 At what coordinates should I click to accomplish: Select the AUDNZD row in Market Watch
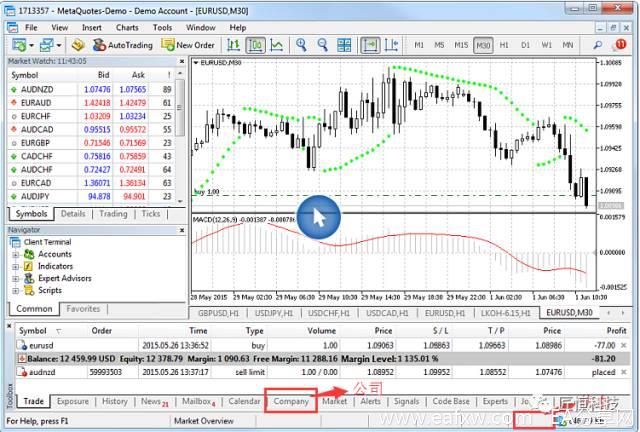(x=91, y=89)
